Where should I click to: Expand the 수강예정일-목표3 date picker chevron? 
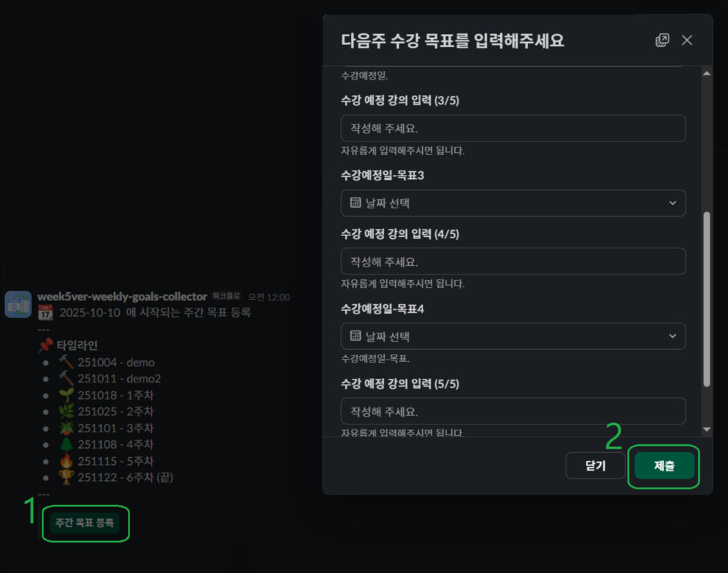[x=673, y=203]
